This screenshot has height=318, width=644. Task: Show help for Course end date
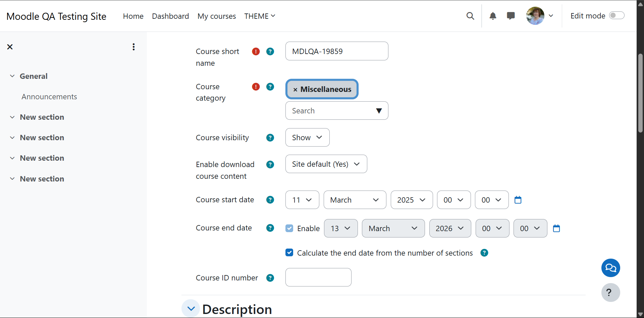[270, 228]
